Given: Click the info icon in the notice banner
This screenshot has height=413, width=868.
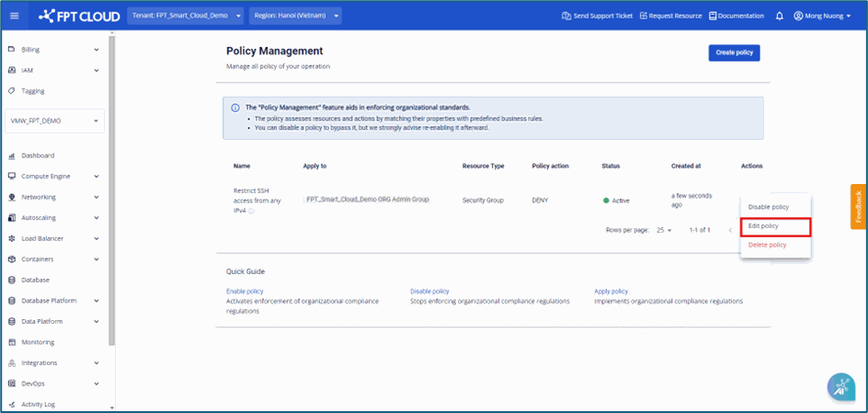Looking at the screenshot, I should point(235,108).
